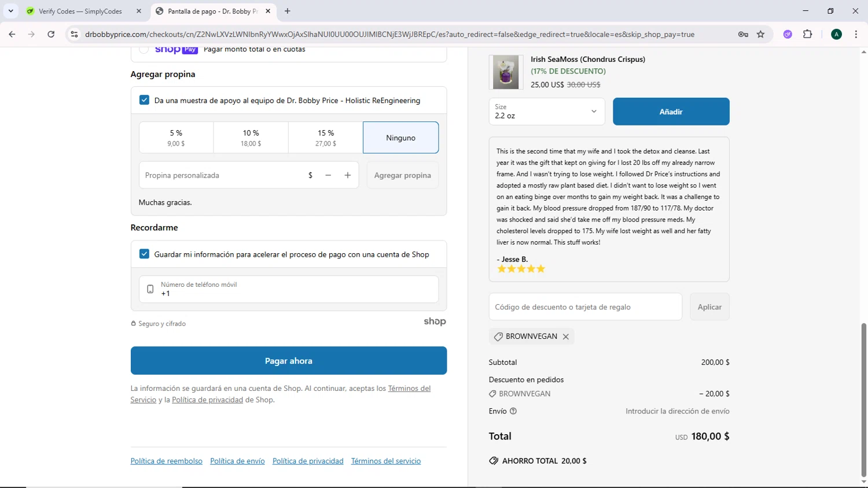This screenshot has height=488, width=868.
Task: Choose the 15 % tip option
Action: 325,138
